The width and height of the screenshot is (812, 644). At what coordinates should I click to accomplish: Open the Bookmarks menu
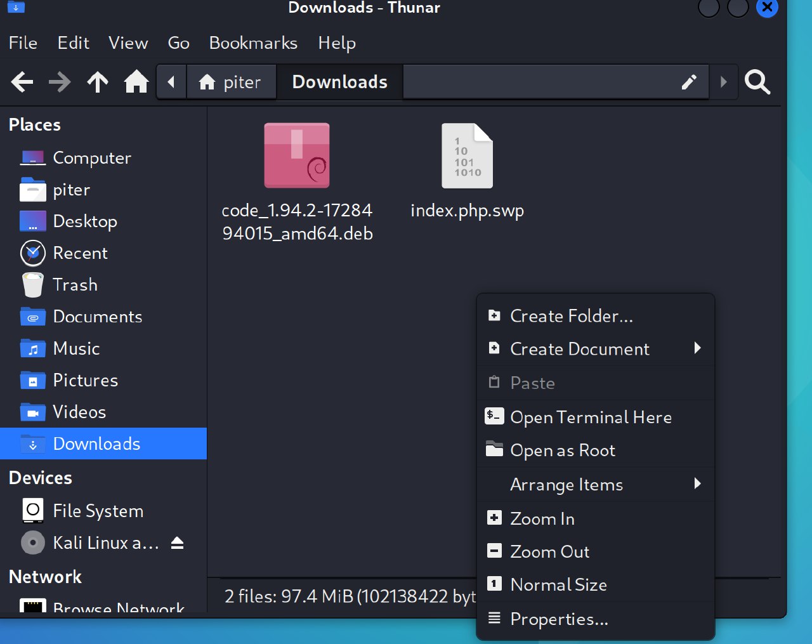253,43
